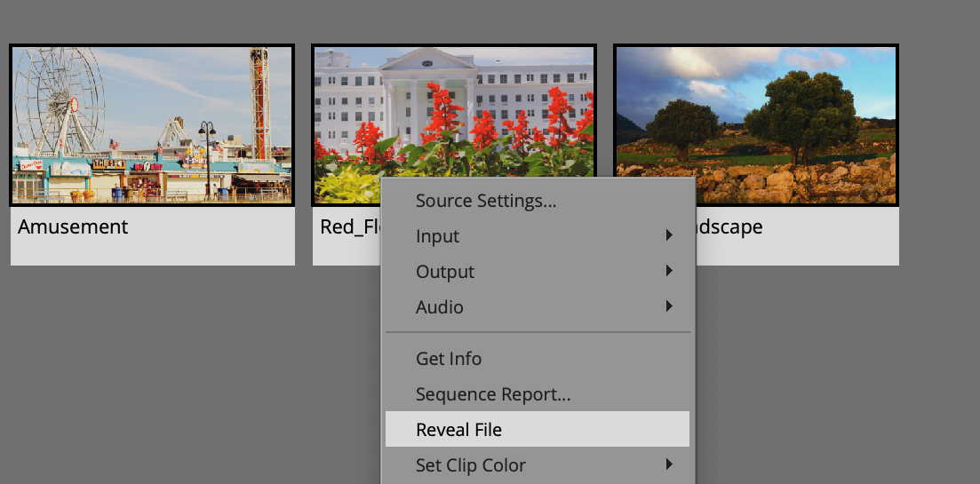
Task: Click the partially hidden Landscape name label
Action: (x=729, y=226)
